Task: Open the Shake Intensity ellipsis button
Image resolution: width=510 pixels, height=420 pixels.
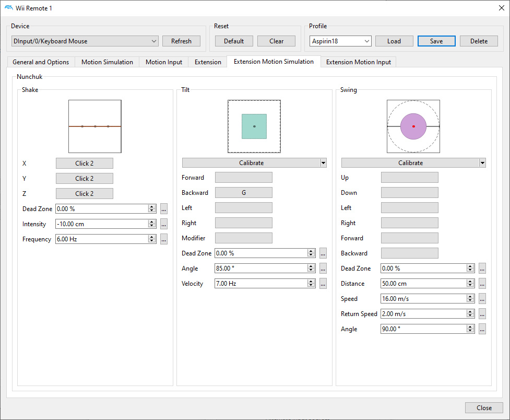Action: [x=163, y=224]
